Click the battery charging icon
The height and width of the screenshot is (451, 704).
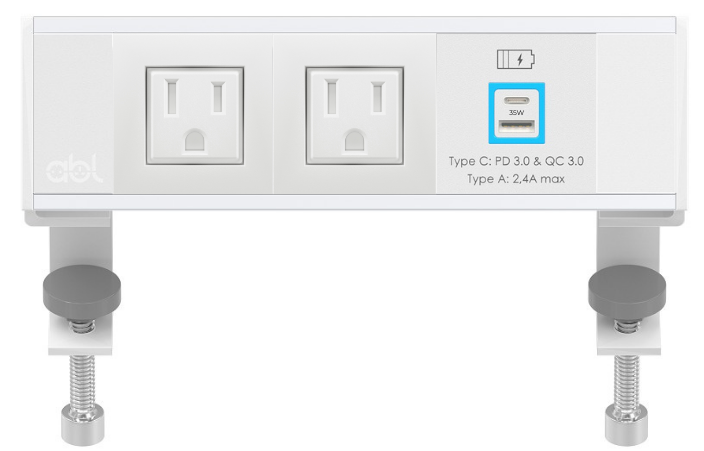point(516,59)
